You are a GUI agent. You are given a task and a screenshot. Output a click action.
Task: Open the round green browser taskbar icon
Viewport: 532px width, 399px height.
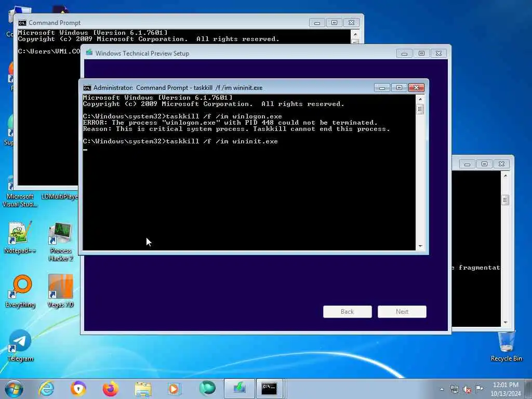207,388
